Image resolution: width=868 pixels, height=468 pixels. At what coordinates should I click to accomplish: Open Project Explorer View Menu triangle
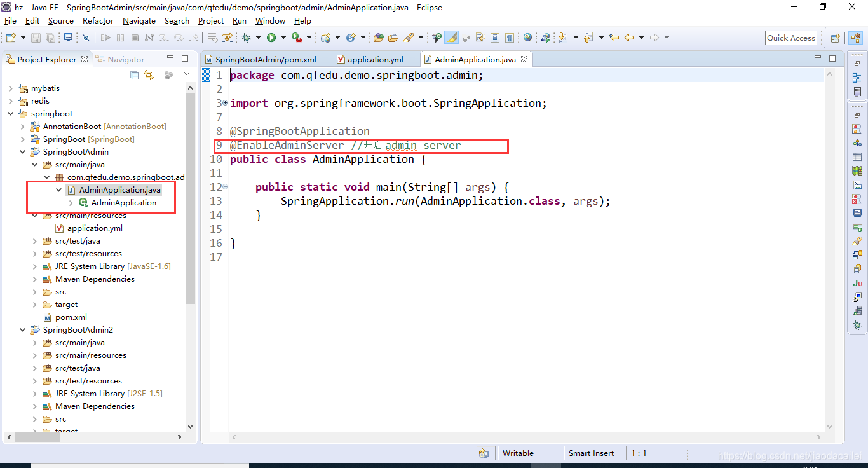pyautogui.click(x=187, y=74)
